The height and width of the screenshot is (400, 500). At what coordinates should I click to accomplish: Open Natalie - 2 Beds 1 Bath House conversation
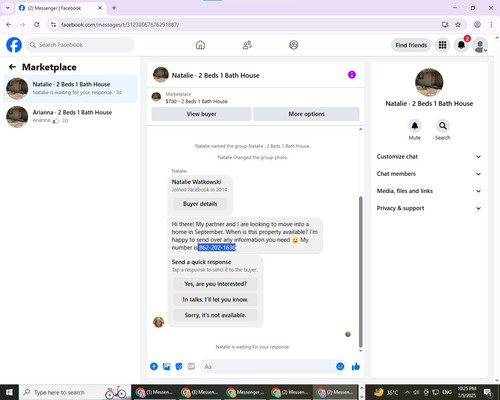[x=70, y=89]
